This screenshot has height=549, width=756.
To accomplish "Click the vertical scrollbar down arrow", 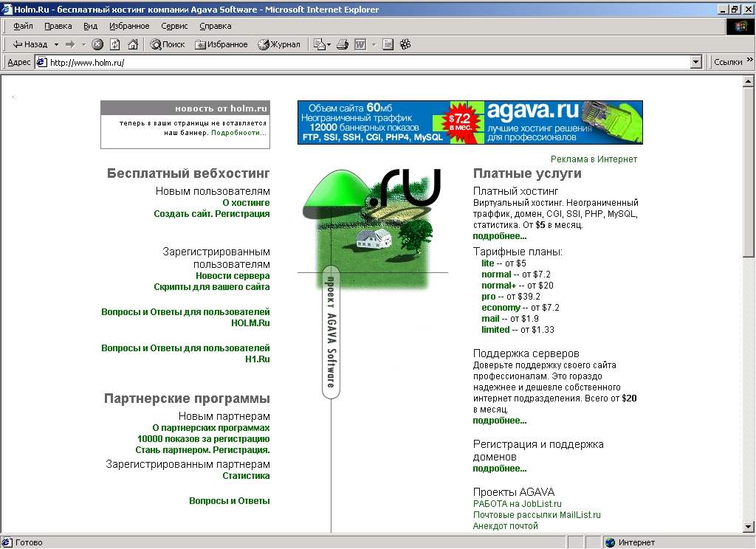I will (x=749, y=527).
